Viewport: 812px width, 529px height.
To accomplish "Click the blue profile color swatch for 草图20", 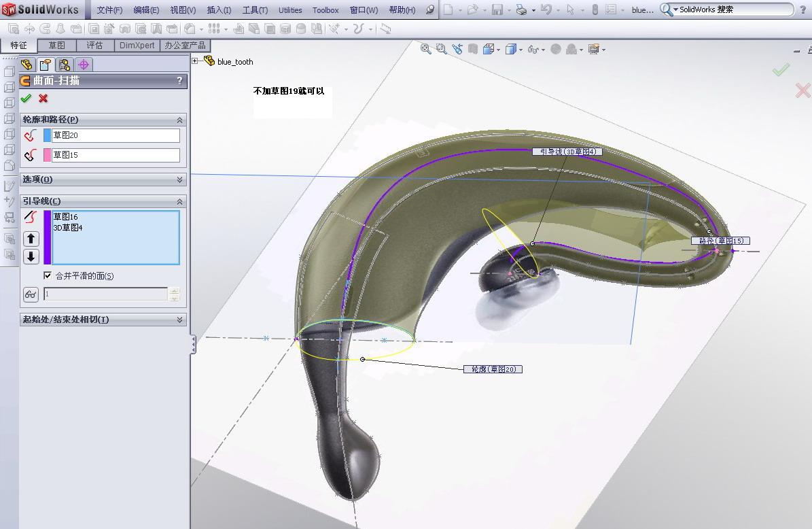I will pyautogui.click(x=47, y=135).
